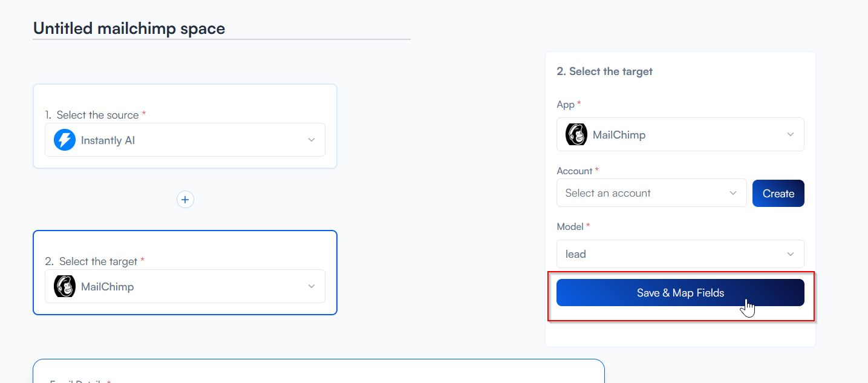Click the chevron arrow of the source selector
This screenshot has width=868, height=383.
(312, 140)
